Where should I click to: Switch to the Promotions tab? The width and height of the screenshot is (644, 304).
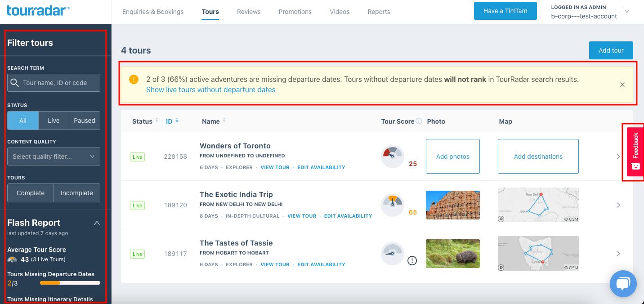point(295,12)
